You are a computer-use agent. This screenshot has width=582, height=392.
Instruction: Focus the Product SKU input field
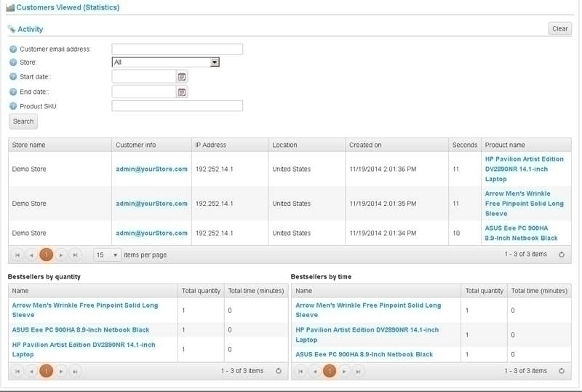[177, 105]
